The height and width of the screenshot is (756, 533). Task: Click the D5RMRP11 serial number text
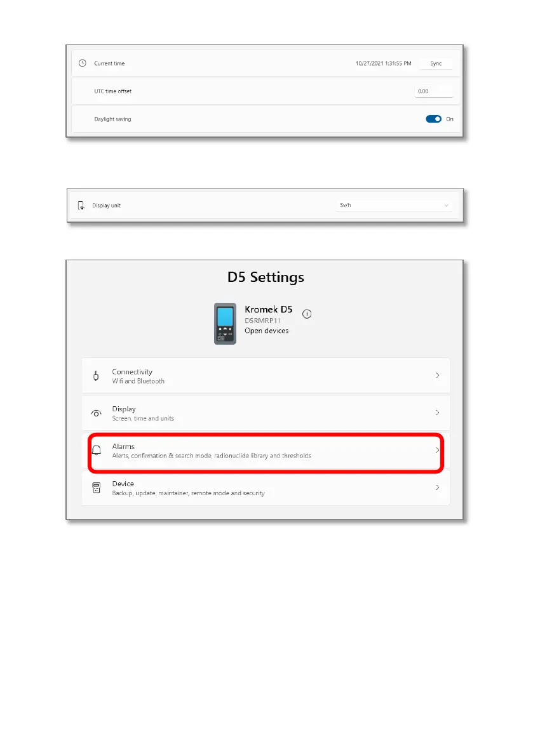pos(263,321)
